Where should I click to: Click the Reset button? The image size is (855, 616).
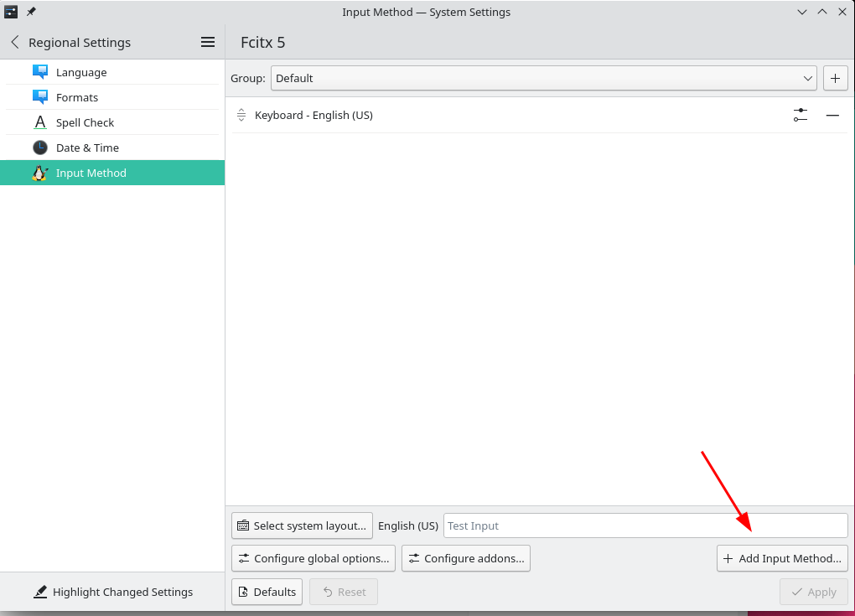pyautogui.click(x=344, y=592)
